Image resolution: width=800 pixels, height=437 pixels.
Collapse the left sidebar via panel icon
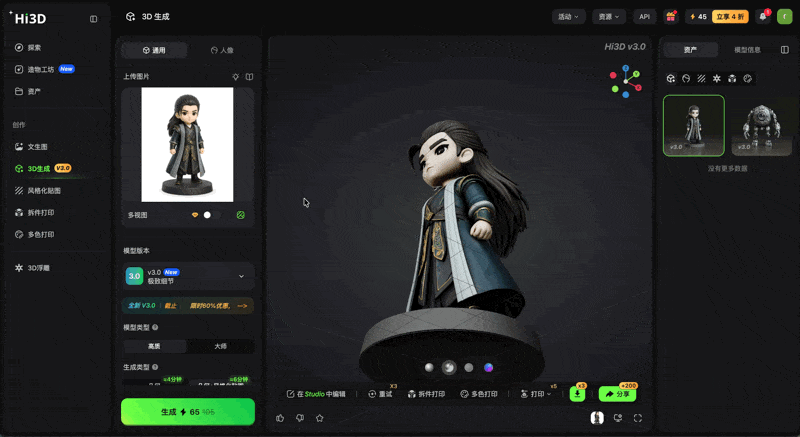click(93, 19)
